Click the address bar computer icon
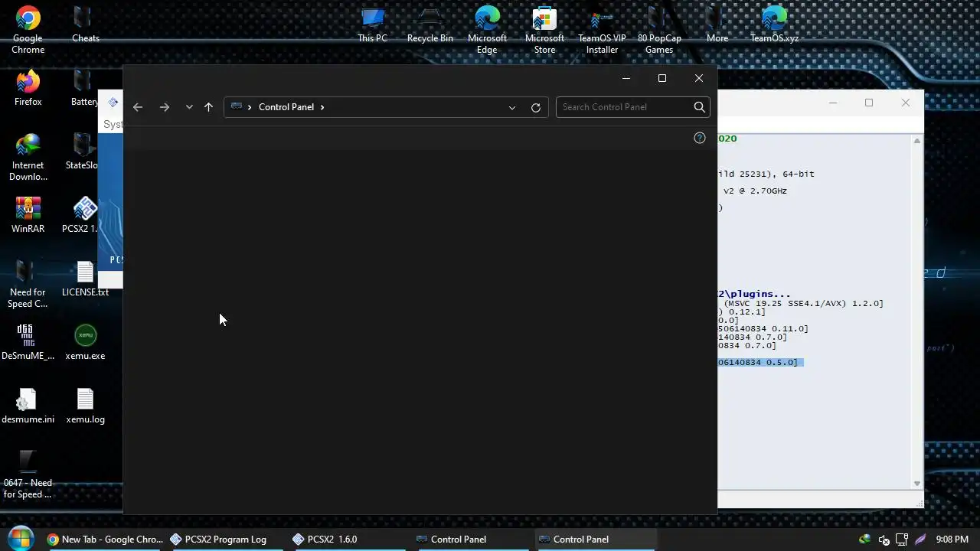The width and height of the screenshot is (980, 551). (237, 107)
